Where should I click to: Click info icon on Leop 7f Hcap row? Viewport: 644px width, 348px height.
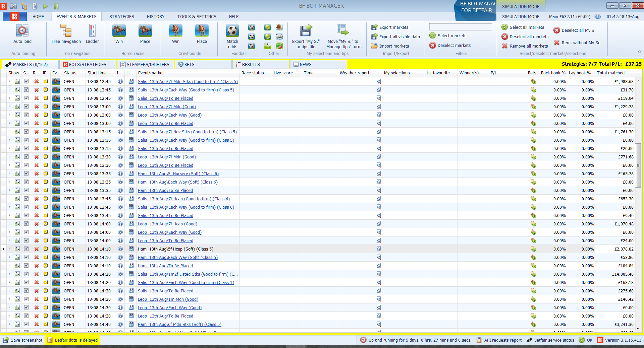pos(120,224)
